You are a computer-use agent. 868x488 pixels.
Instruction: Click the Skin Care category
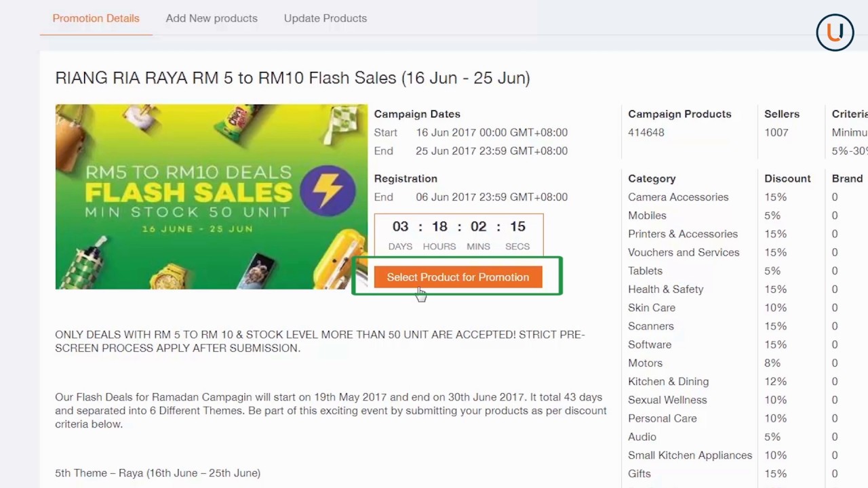[651, 308]
